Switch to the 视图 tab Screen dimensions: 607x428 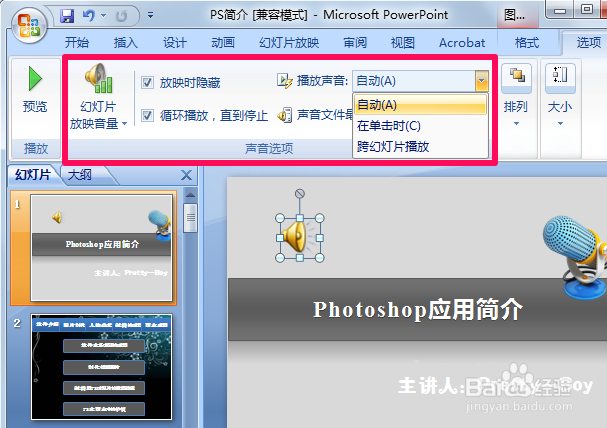403,43
